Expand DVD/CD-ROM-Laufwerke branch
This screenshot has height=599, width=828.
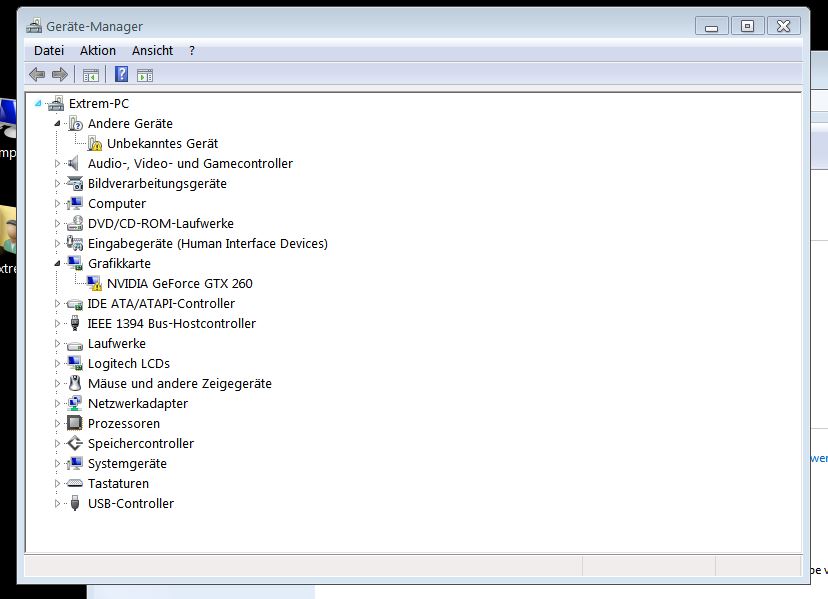(58, 223)
